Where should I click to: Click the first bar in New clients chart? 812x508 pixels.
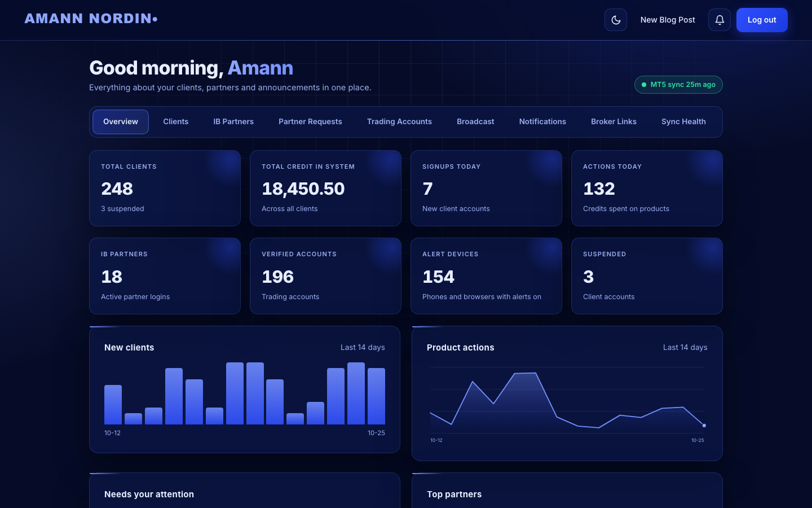(113, 405)
